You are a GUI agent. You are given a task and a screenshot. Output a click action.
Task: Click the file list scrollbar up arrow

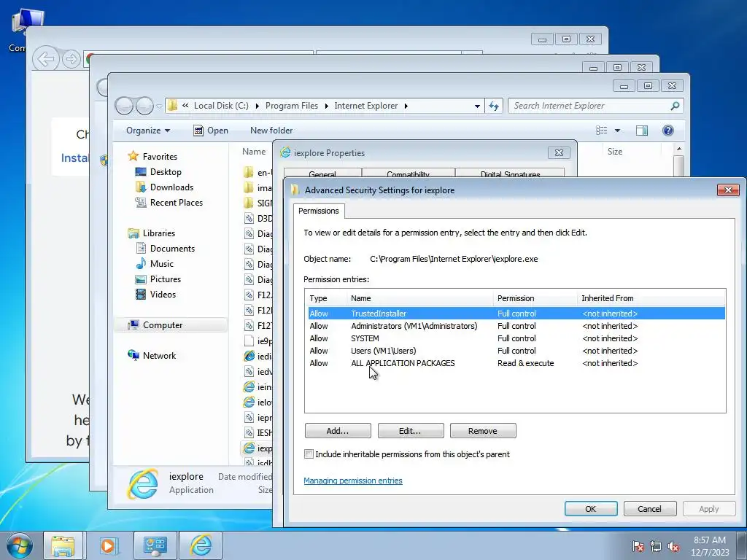(679, 149)
